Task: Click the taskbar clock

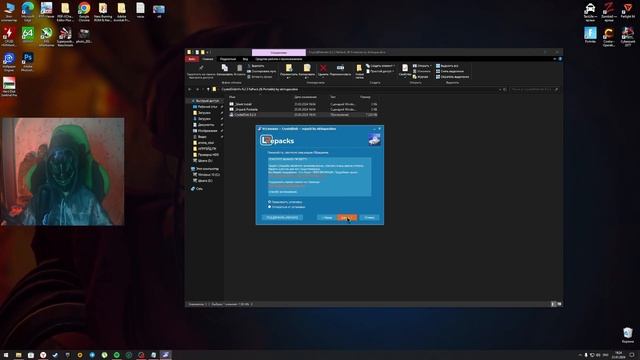Action: tap(619, 355)
